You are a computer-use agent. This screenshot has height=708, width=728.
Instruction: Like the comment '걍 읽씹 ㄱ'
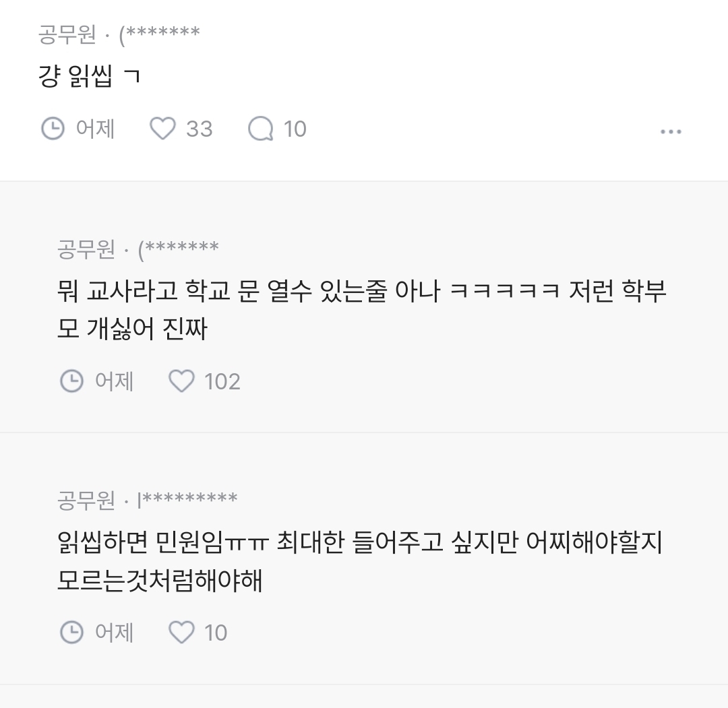[x=162, y=128]
